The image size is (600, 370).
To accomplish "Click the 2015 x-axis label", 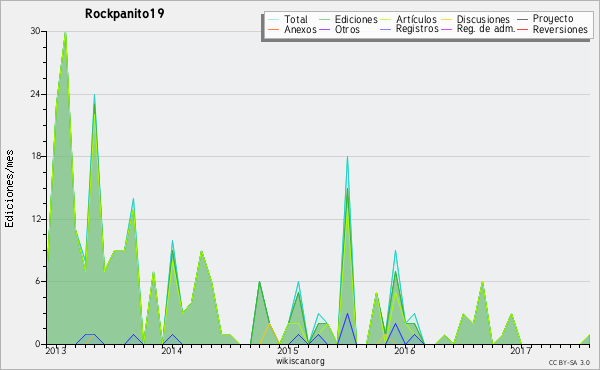I will coord(288,351).
